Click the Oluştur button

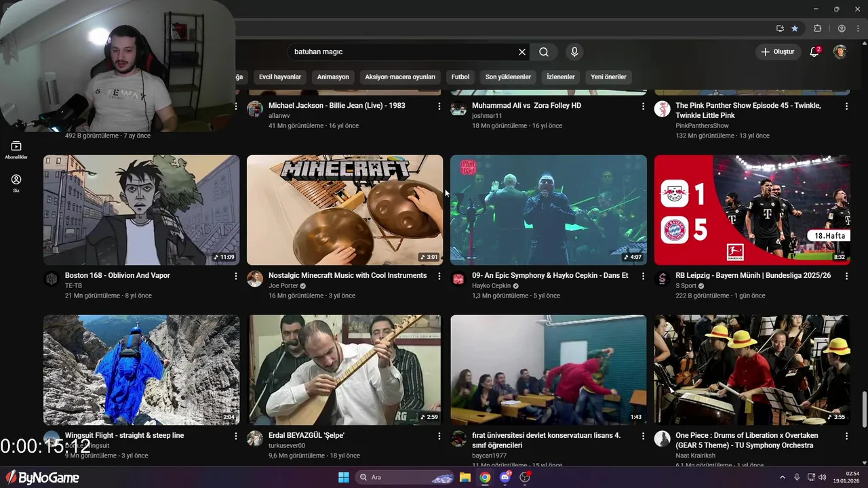(777, 52)
